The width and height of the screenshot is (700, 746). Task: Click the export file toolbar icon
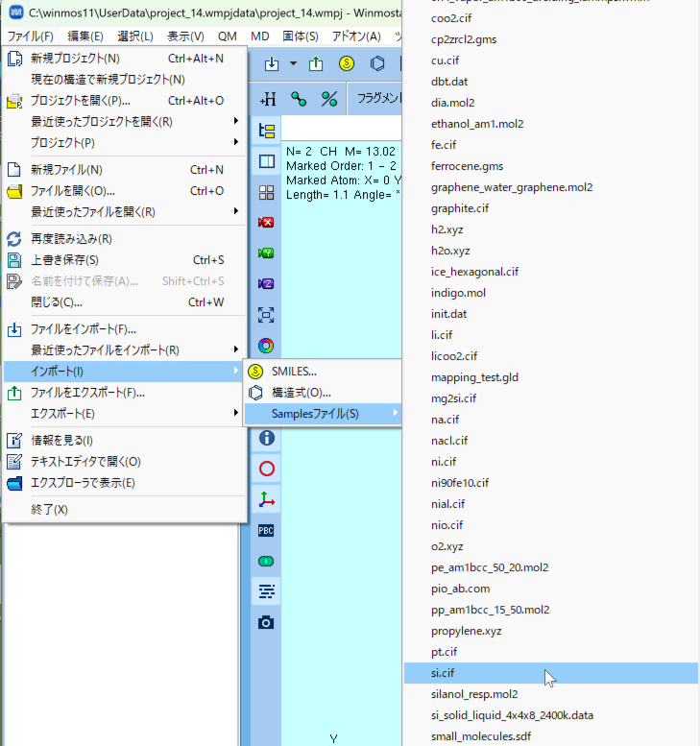click(x=316, y=64)
